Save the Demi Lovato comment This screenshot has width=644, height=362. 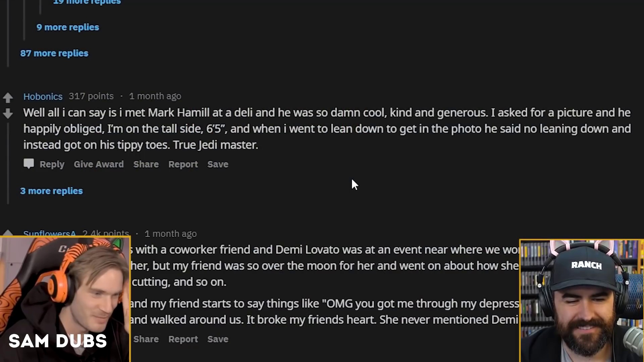coord(218,339)
